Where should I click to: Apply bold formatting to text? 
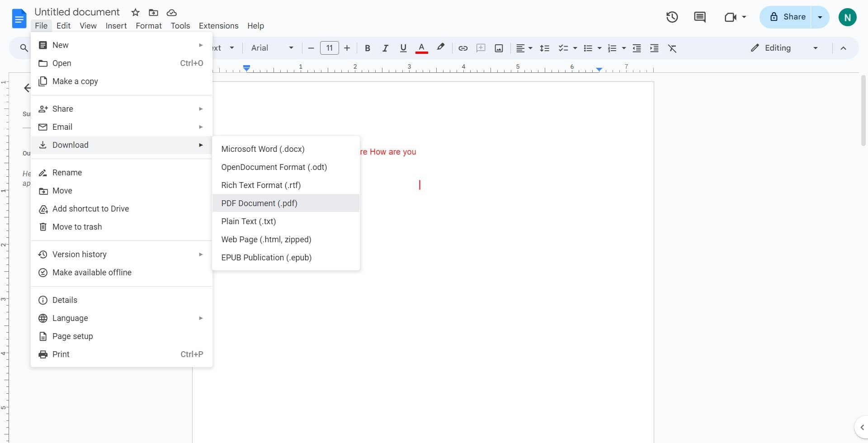coord(367,48)
